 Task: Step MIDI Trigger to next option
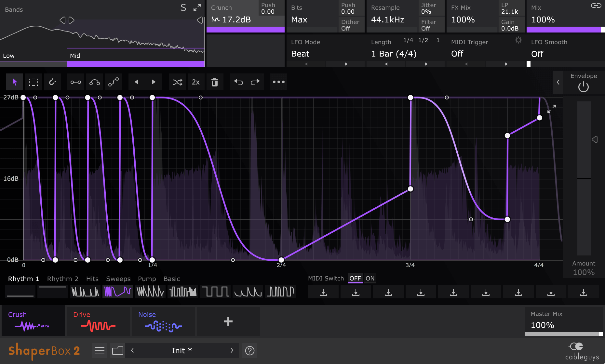[x=506, y=64]
